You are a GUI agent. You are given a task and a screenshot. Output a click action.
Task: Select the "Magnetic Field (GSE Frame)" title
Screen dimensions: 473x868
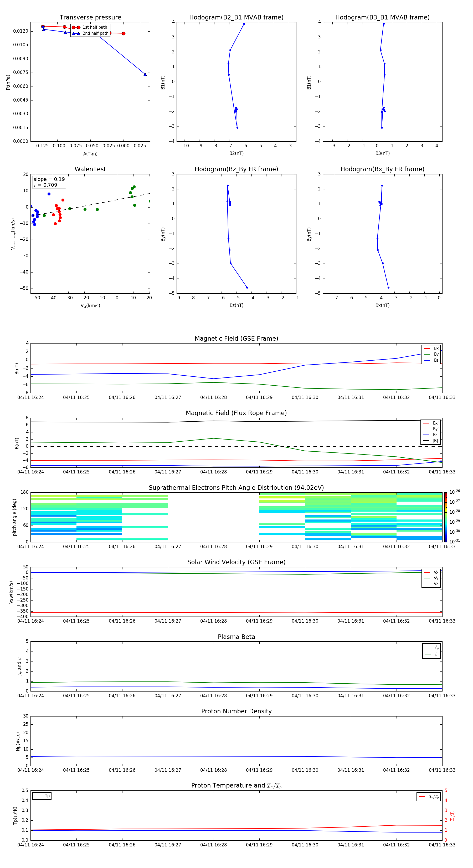coord(236,339)
